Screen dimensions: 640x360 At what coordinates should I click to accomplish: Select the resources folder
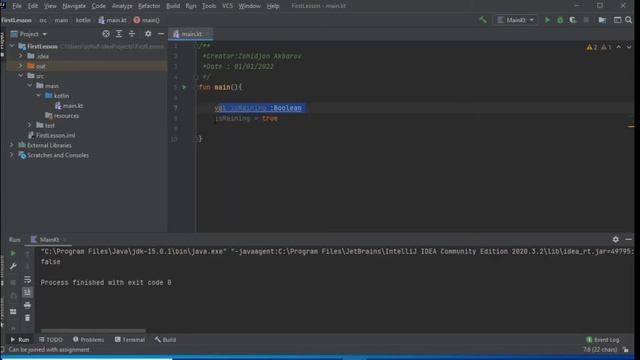[62, 116]
